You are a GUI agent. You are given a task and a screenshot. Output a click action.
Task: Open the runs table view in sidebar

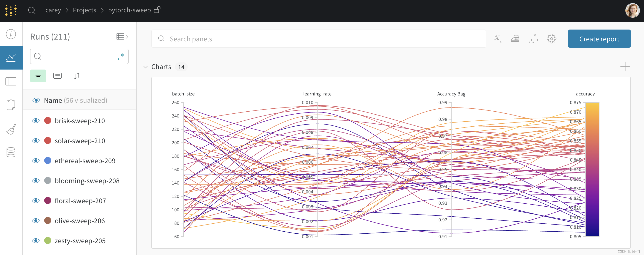pyautogui.click(x=11, y=81)
